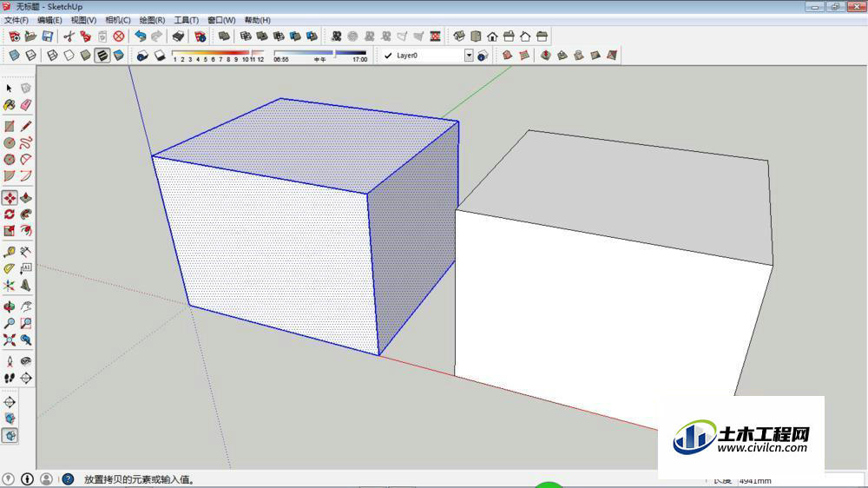Toggle Back Edges face style
This screenshot has height=488, width=868.
tap(31, 56)
